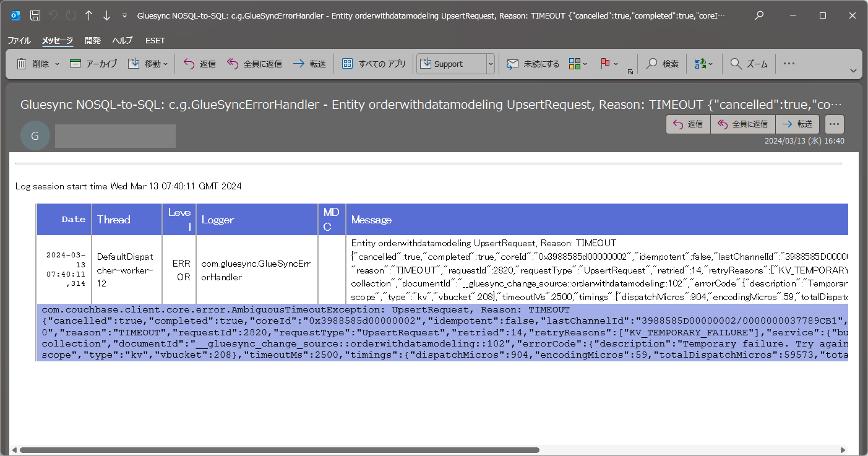
Task: Save the message using the floppy disk icon
Action: click(x=36, y=15)
